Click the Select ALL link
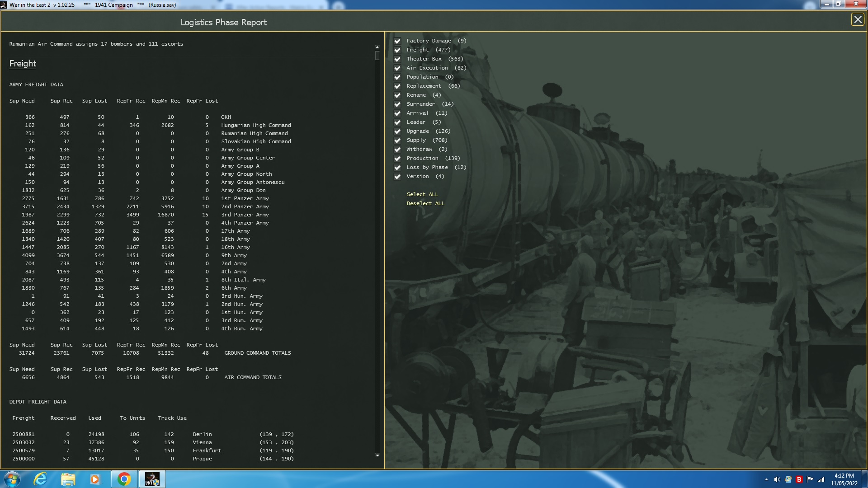The image size is (868, 488). (x=422, y=194)
